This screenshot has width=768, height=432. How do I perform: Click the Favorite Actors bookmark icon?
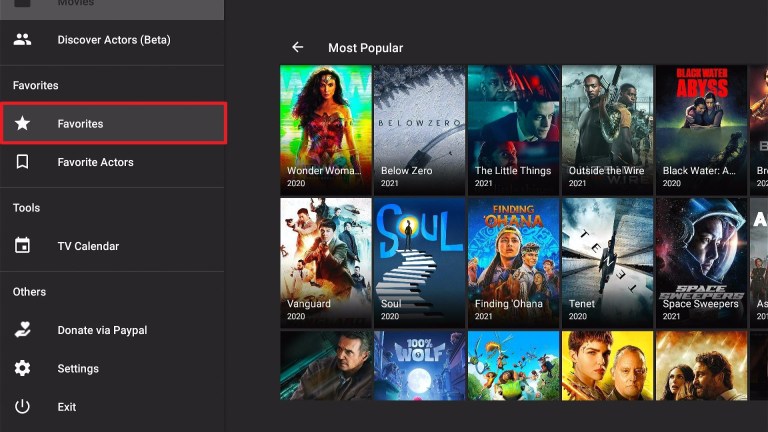22,162
